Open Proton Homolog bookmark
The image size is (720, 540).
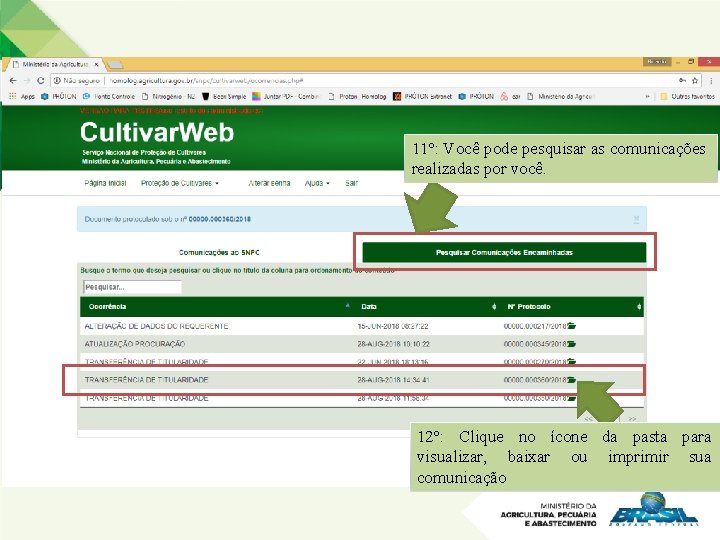(357, 96)
